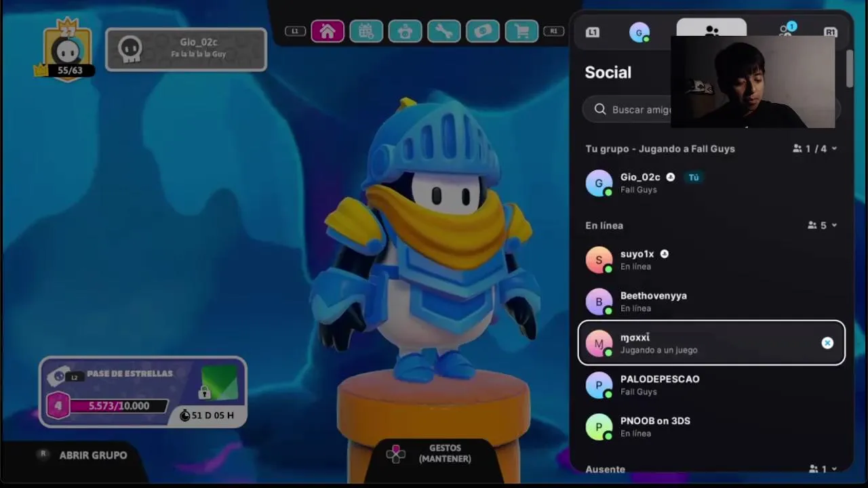Image resolution: width=868 pixels, height=488 pixels.
Task: Open the ticket pass tab icon
Action: [483, 31]
